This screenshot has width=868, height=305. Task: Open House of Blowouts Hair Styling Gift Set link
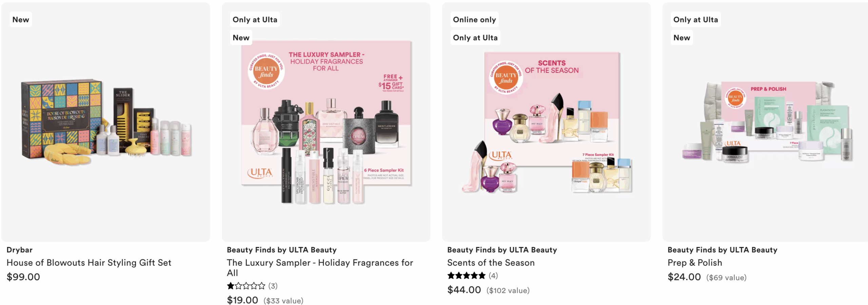[89, 263]
